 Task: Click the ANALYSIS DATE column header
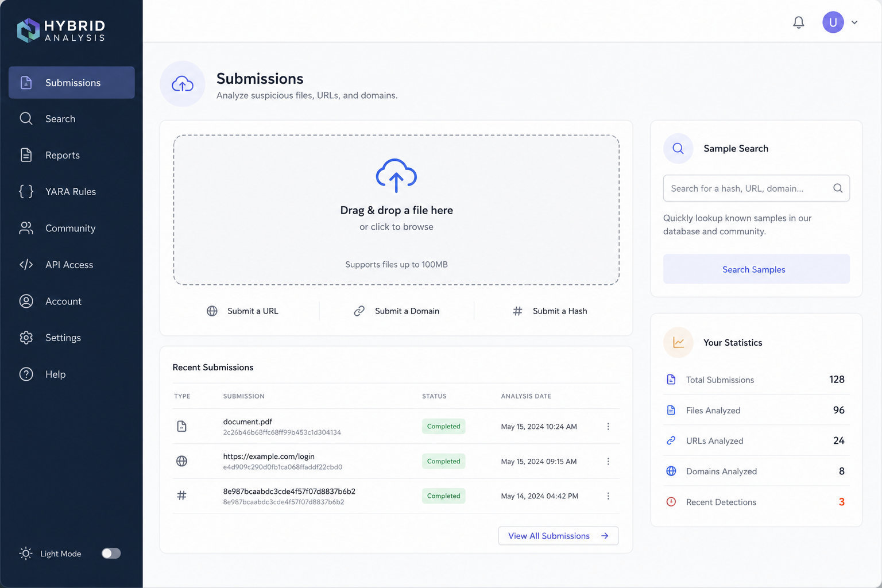click(x=526, y=396)
